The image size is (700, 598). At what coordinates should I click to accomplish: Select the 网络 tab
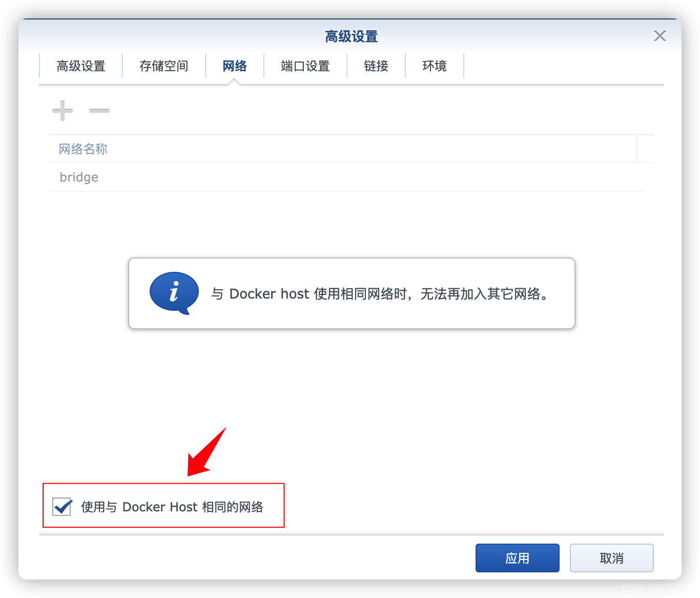click(235, 66)
